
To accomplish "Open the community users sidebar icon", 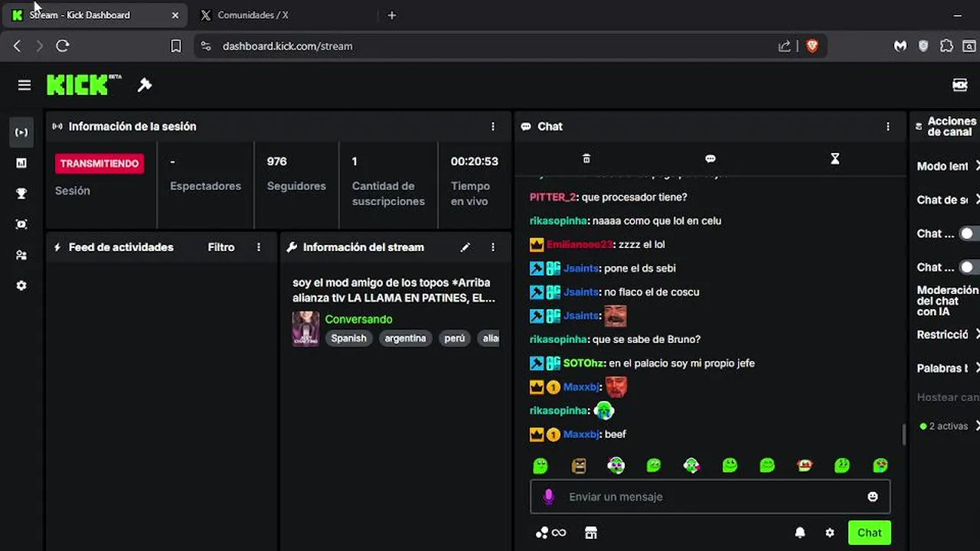I will pos(21,255).
